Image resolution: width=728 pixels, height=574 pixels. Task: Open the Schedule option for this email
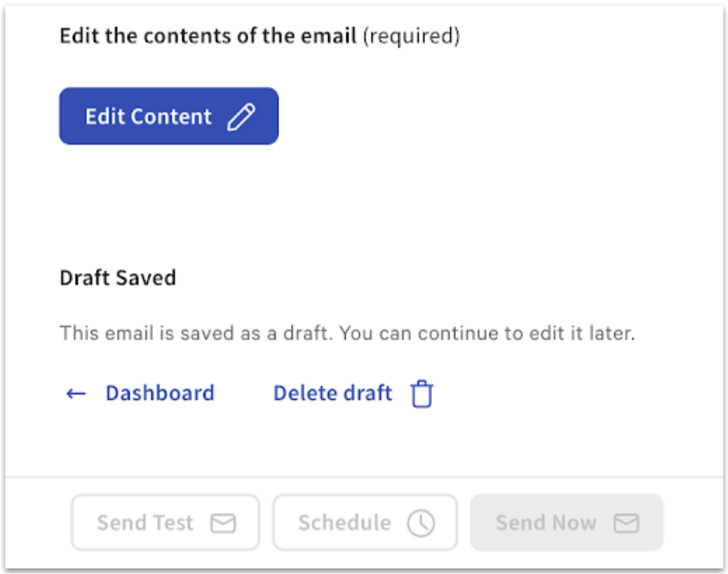[364, 522]
